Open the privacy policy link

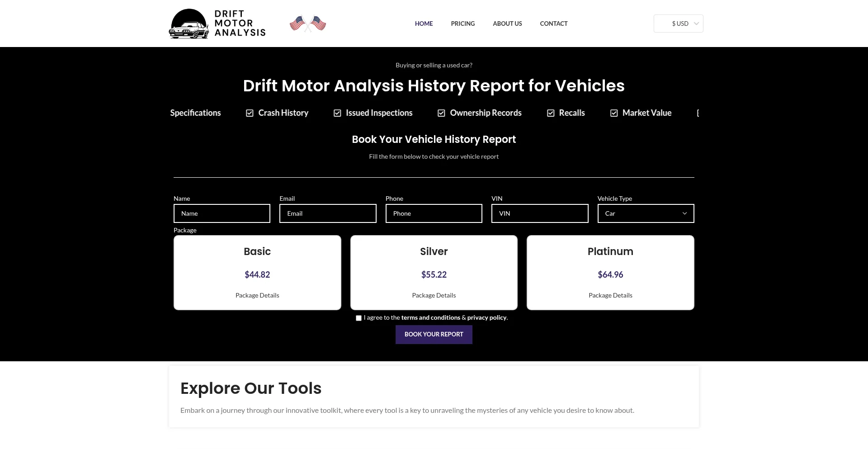(487, 317)
